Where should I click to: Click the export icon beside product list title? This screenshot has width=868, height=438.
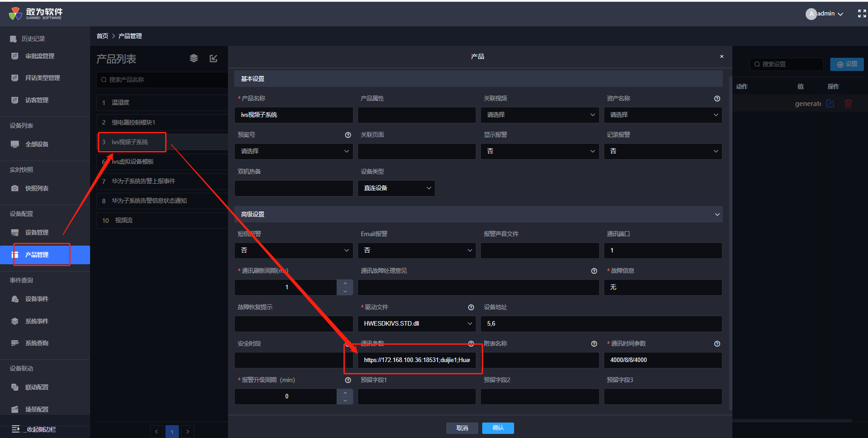(213, 58)
